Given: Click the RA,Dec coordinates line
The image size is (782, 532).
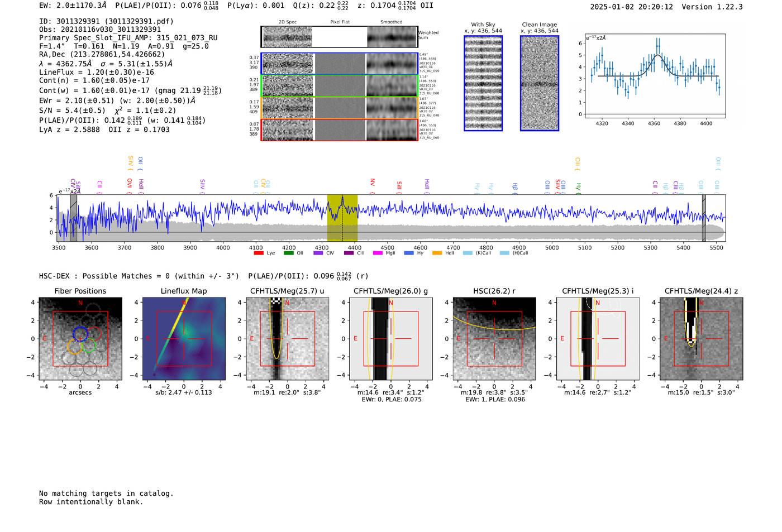Looking at the screenshot, I should (x=102, y=55).
